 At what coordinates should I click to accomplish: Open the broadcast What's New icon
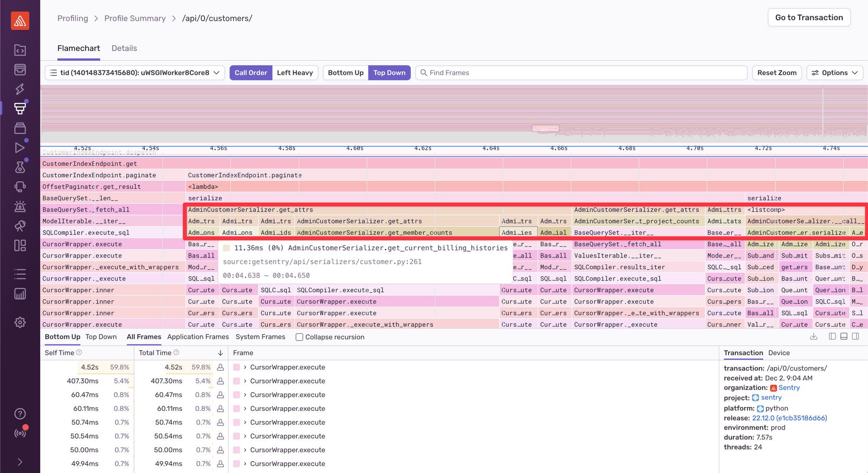tap(20, 433)
